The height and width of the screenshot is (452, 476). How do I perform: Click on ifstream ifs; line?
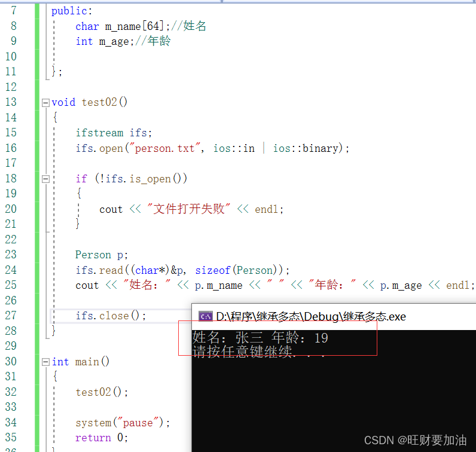click(x=114, y=133)
